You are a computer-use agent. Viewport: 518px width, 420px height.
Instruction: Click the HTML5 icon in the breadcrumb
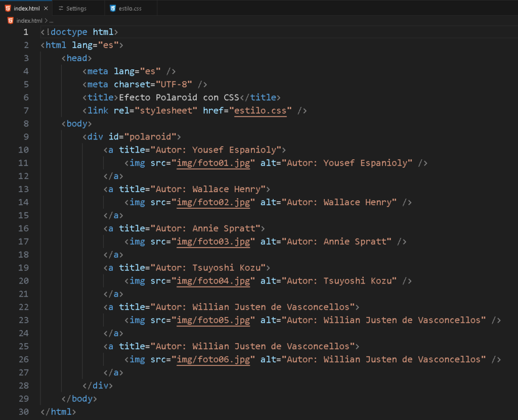point(11,21)
